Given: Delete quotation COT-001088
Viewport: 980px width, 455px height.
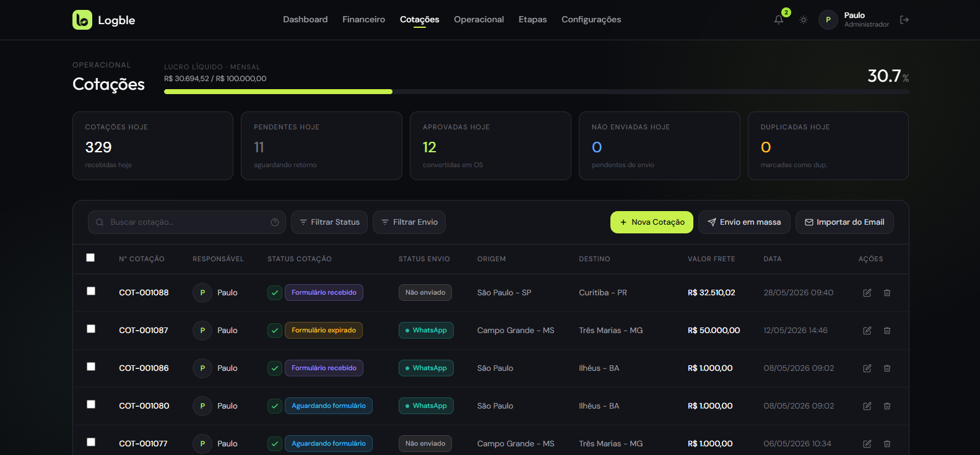Looking at the screenshot, I should click(887, 293).
